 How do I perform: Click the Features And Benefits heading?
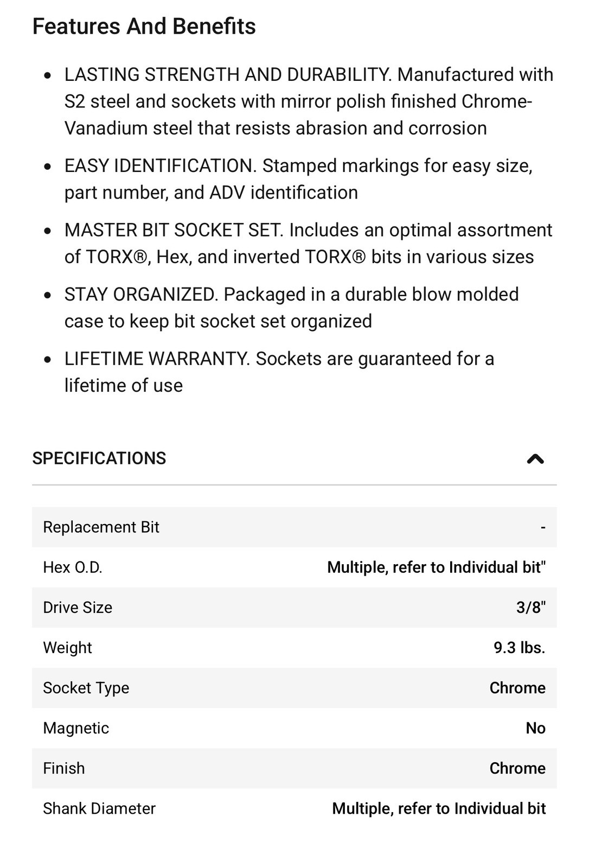coord(144,27)
